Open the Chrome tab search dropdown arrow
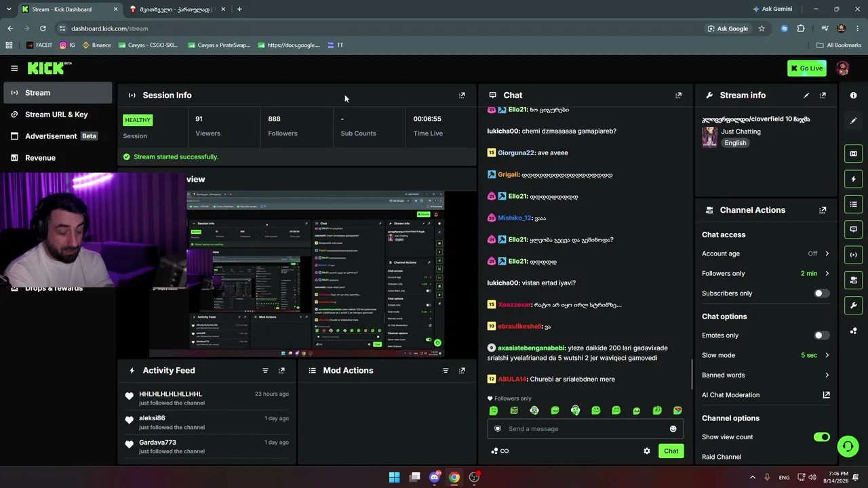868x488 pixels. coord(9,9)
